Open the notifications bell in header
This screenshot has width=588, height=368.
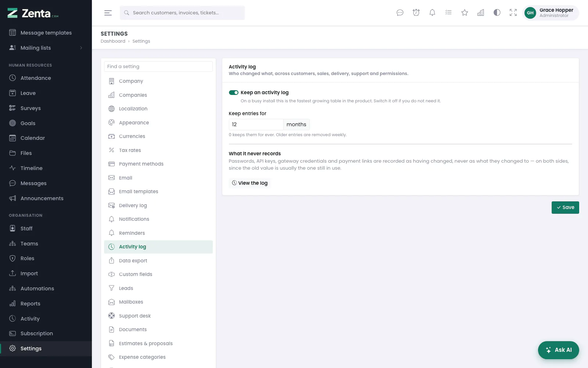432,13
